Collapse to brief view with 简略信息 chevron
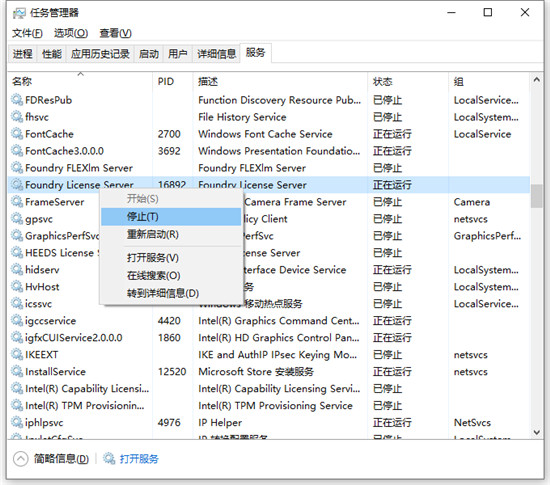This screenshot has width=550, height=485. (x=21, y=459)
